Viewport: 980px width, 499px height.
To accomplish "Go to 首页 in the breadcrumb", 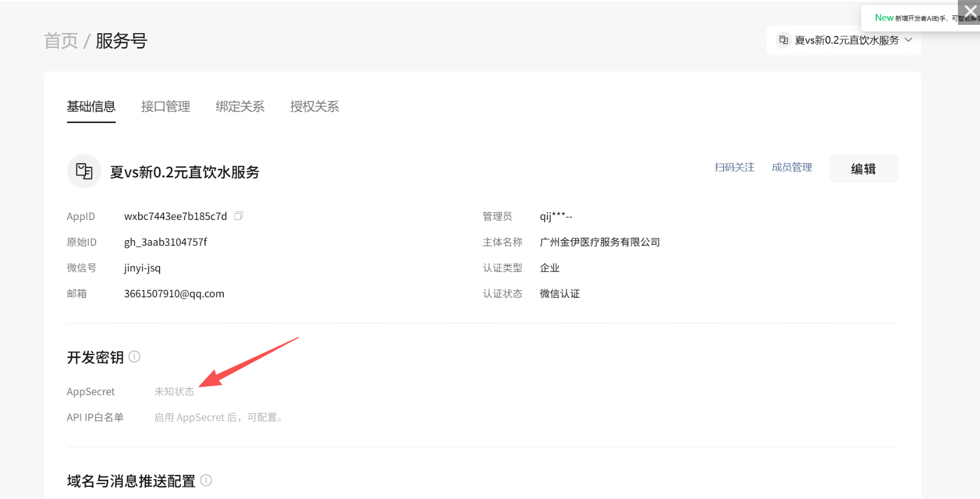I will [x=61, y=41].
